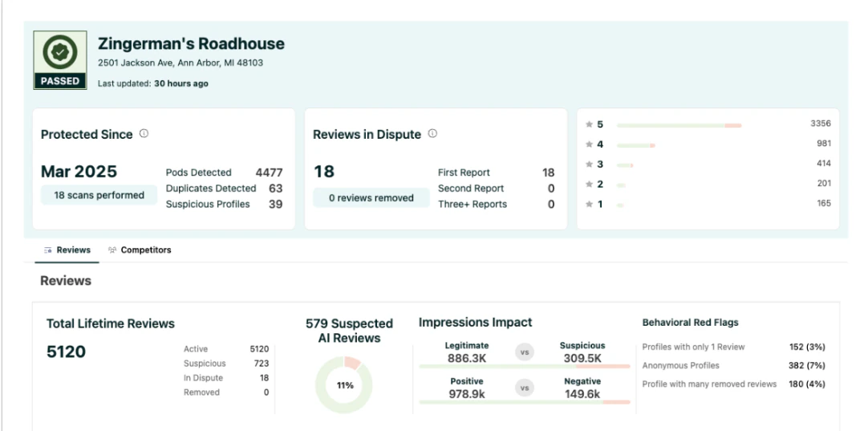
Task: Click the Impressions Impact heading
Action: click(475, 323)
